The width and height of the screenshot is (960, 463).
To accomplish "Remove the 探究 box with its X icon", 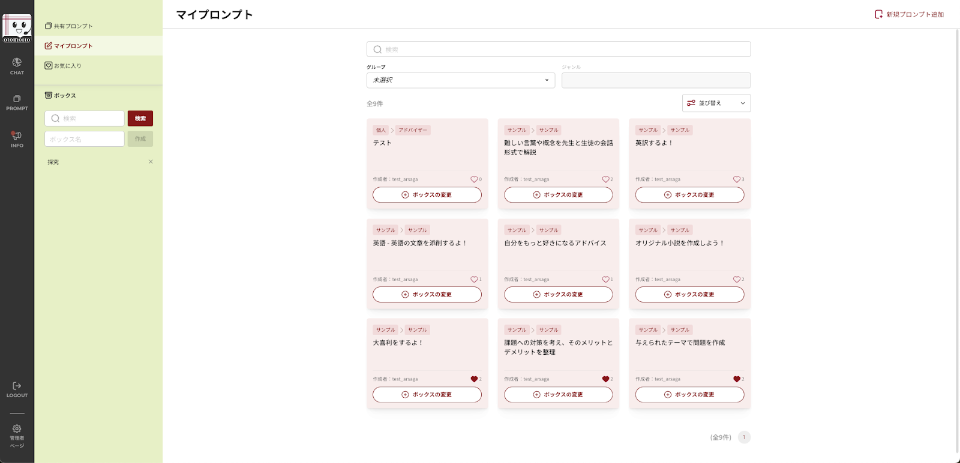I will pyautogui.click(x=151, y=162).
